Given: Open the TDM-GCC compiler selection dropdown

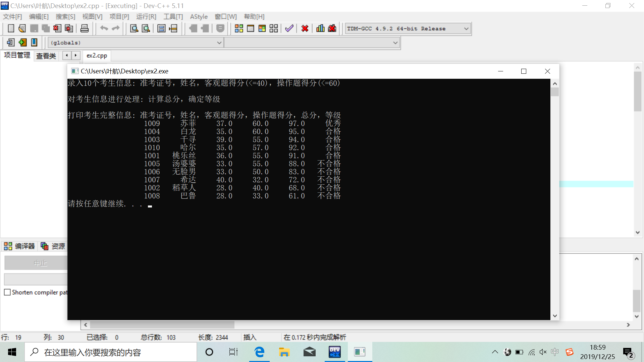Looking at the screenshot, I should [x=466, y=29].
